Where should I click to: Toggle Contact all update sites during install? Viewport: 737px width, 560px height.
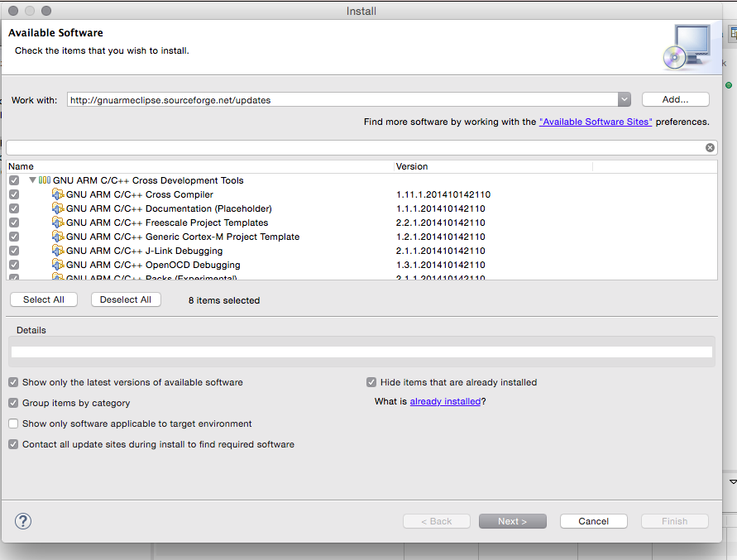[x=13, y=444]
